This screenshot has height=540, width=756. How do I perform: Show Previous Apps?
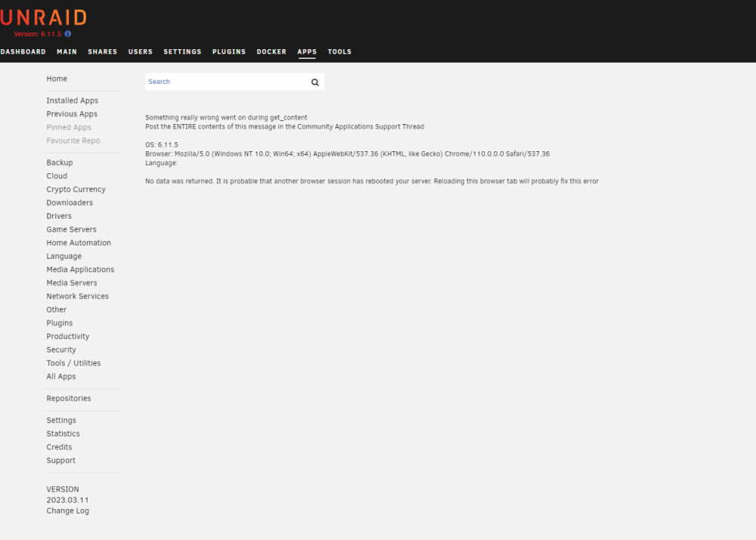[x=72, y=113]
